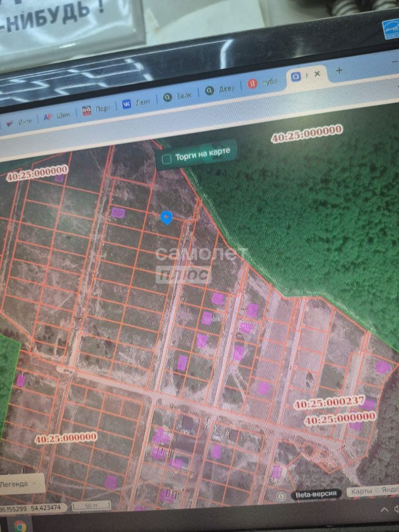Image resolution: width=399 pixels, height=532 pixels.
Task: Expand the system tray hidden icons
Action: click(383, 509)
